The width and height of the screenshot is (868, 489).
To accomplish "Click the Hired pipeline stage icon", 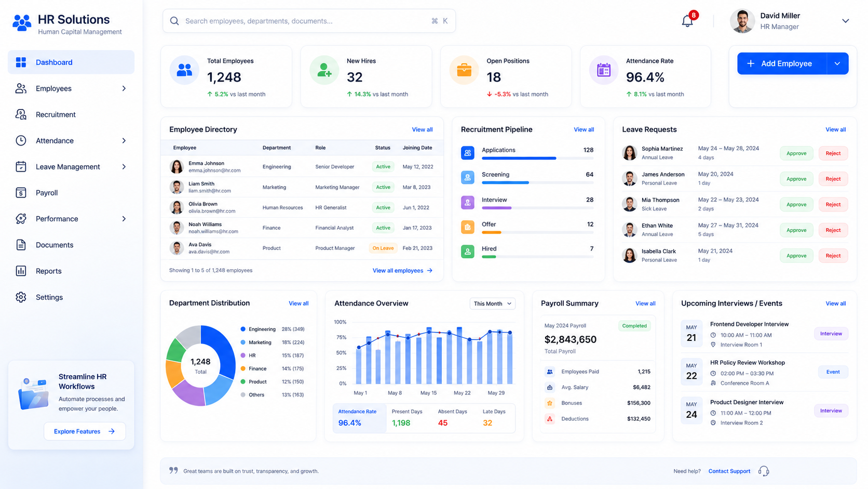I will click(467, 252).
